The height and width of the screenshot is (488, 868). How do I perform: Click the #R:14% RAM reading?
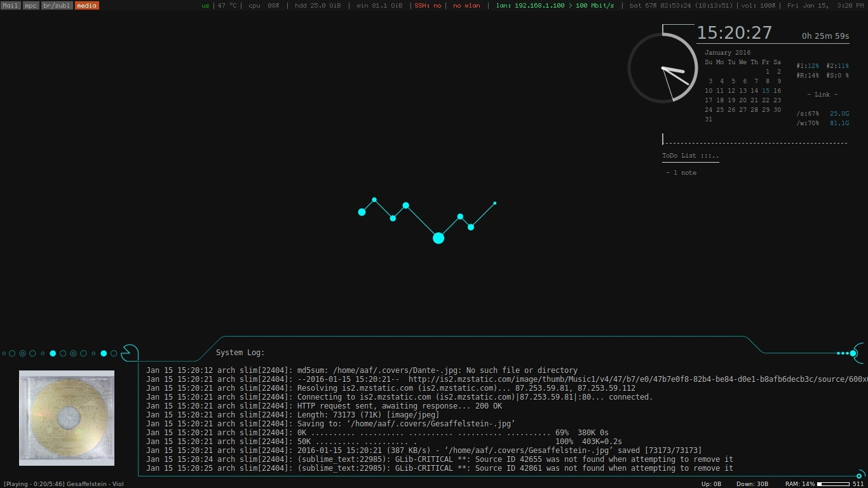808,76
